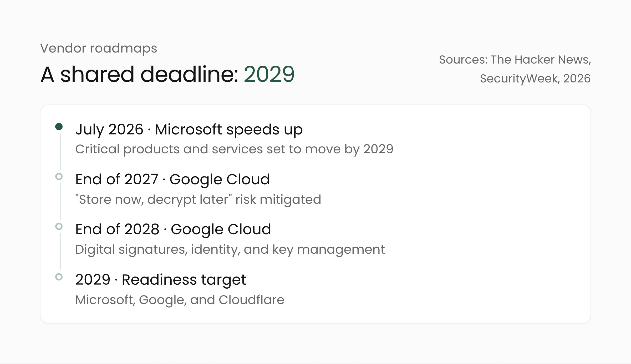The image size is (631, 364).
Task: Click the End of 2027 timeline marker
Action: (59, 176)
